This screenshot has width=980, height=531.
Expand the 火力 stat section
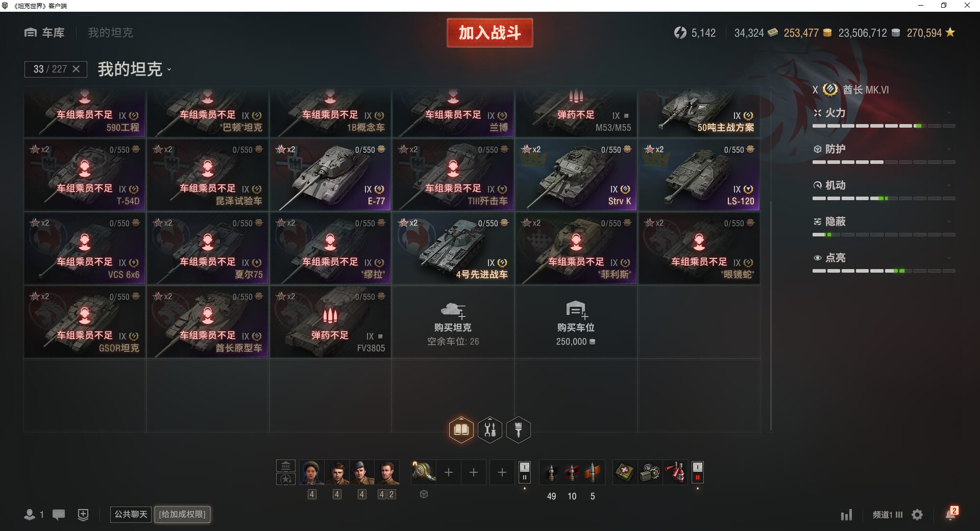pos(884,113)
